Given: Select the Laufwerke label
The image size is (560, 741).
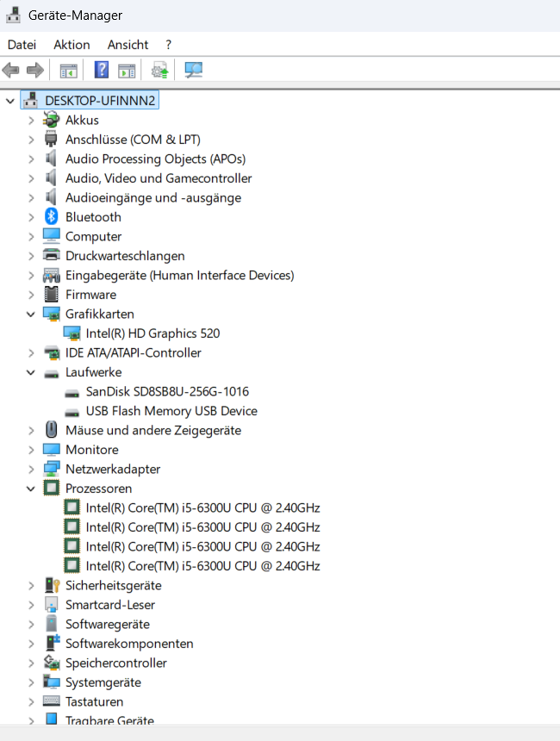Looking at the screenshot, I should pyautogui.click(x=93, y=372).
